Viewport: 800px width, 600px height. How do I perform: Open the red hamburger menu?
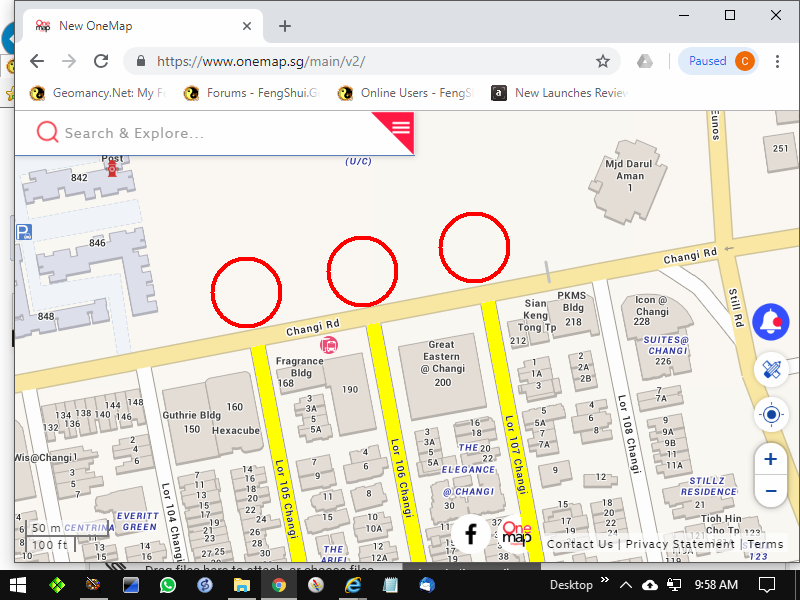[x=401, y=126]
